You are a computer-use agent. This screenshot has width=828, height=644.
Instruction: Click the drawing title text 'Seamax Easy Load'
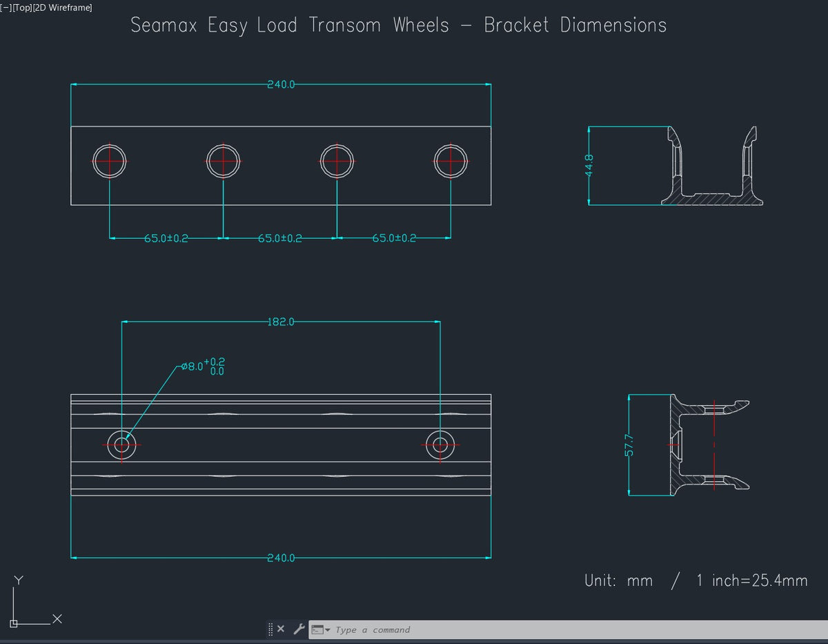pyautogui.click(x=214, y=26)
